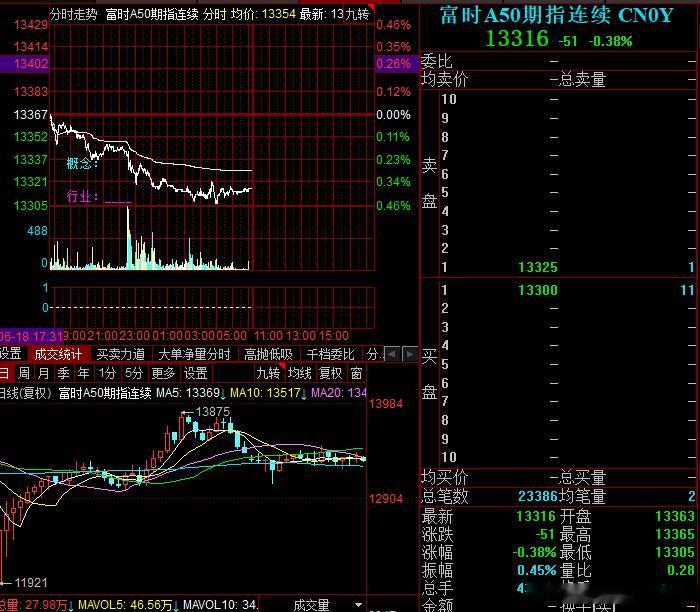
Task: Click the 概念 label on intraday chart
Action: (82, 163)
